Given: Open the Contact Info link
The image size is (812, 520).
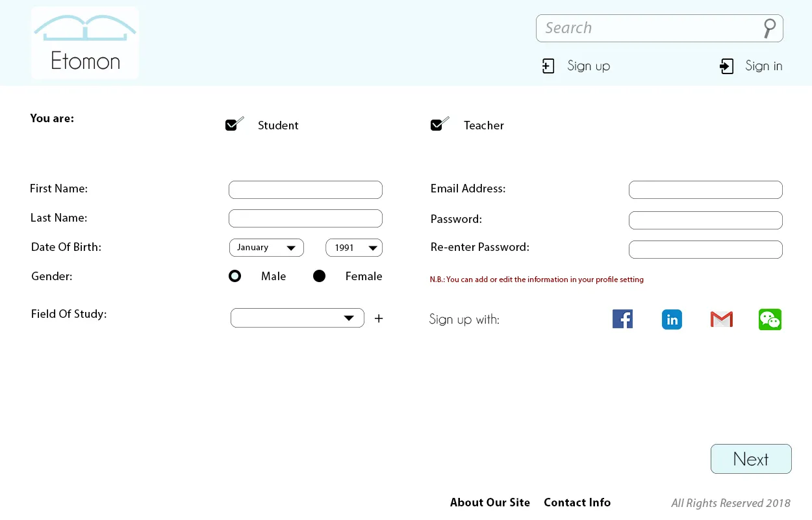Looking at the screenshot, I should (577, 502).
